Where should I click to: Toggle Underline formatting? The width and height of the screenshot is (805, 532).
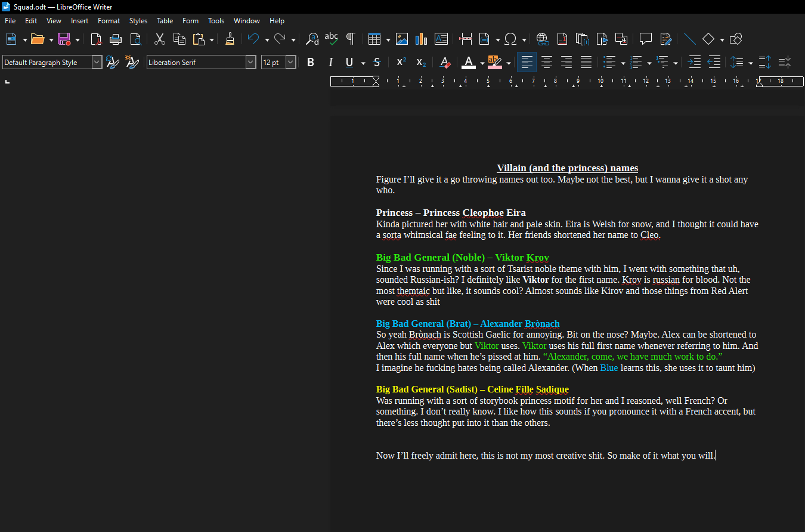coord(349,62)
